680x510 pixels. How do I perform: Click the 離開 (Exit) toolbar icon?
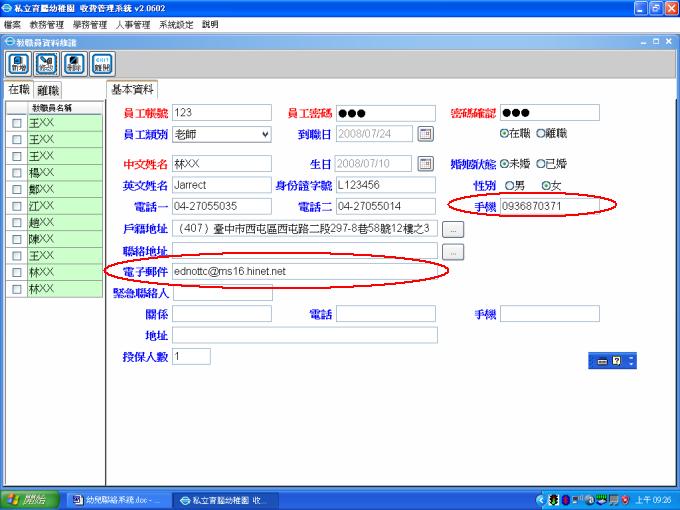[100, 64]
